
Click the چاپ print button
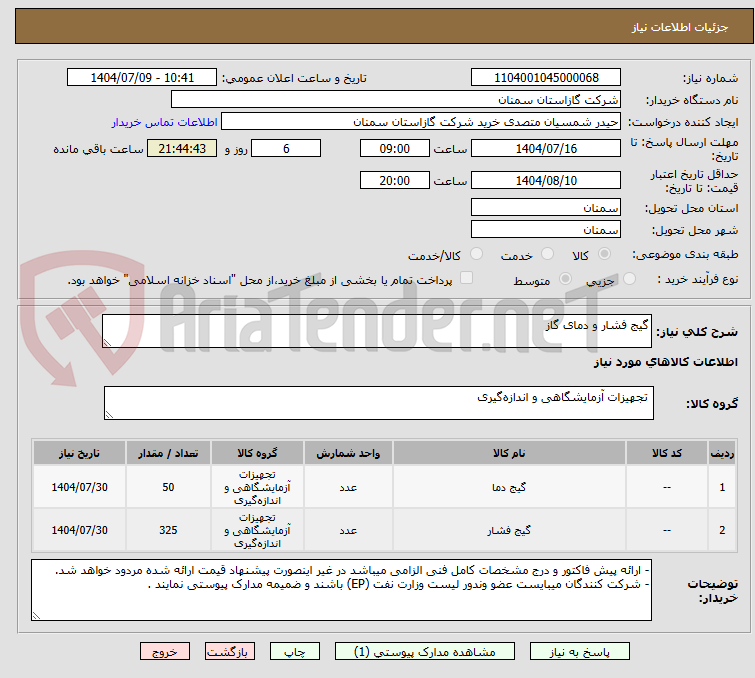point(295,652)
